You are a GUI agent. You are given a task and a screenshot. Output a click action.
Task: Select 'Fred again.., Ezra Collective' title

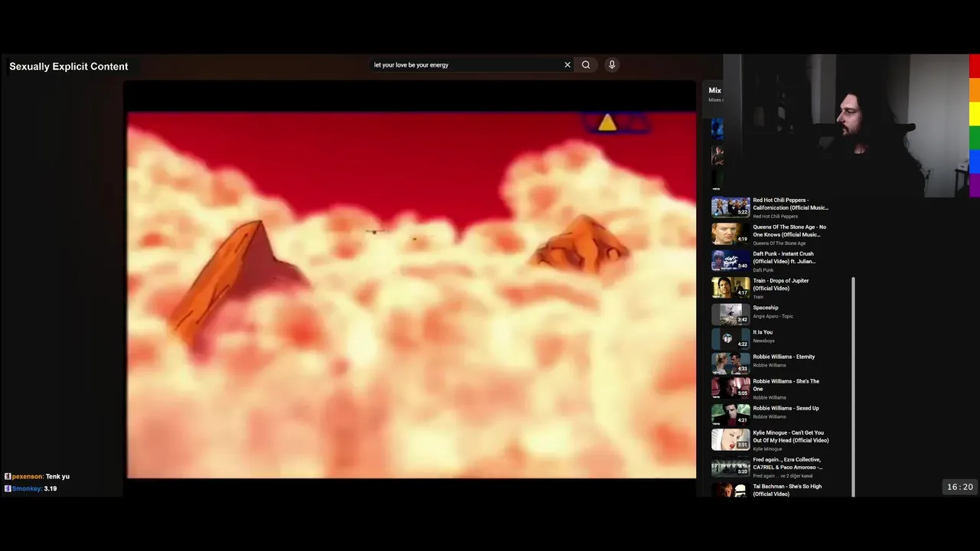[788, 463]
